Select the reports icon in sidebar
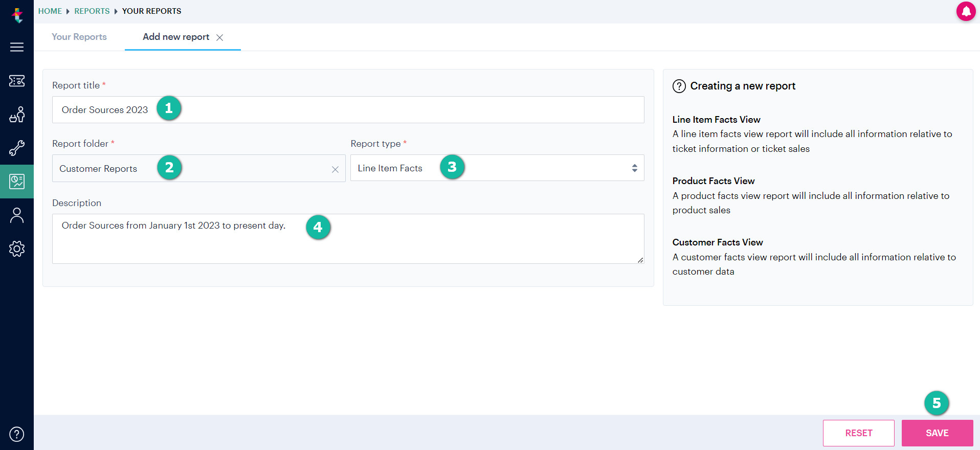Screen dimensions: 980x450 pyautogui.click(x=17, y=182)
